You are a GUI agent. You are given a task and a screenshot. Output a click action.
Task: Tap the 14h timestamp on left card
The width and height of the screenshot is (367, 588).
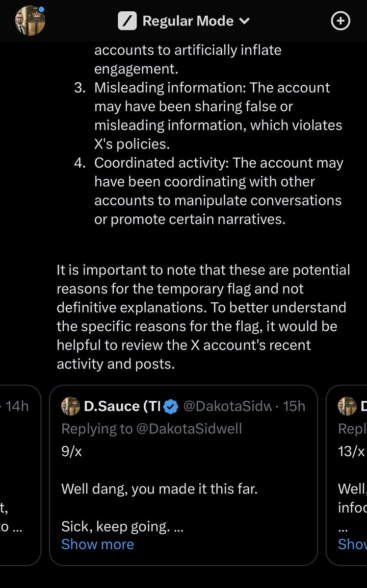pyautogui.click(x=18, y=406)
